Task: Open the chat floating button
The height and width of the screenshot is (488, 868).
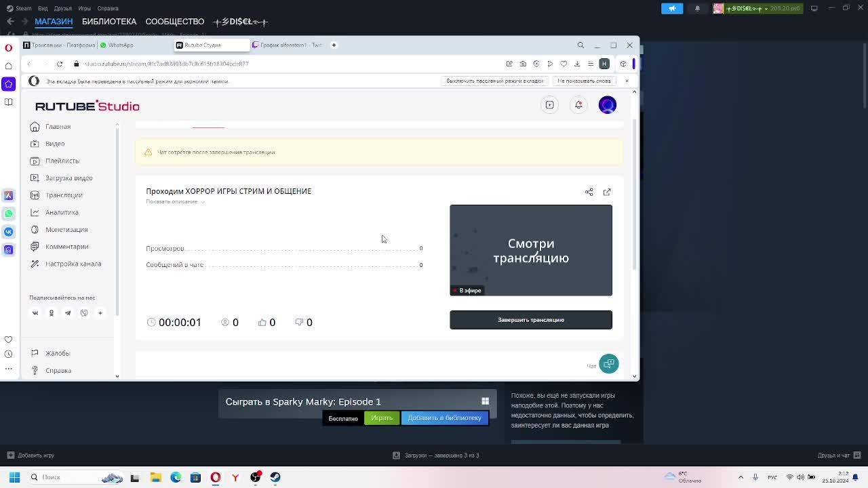Action: tap(609, 364)
